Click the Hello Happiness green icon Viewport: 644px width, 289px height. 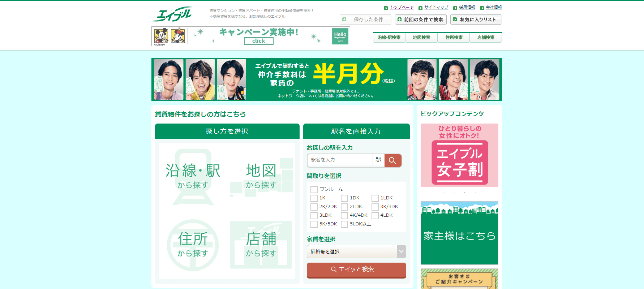[340, 36]
